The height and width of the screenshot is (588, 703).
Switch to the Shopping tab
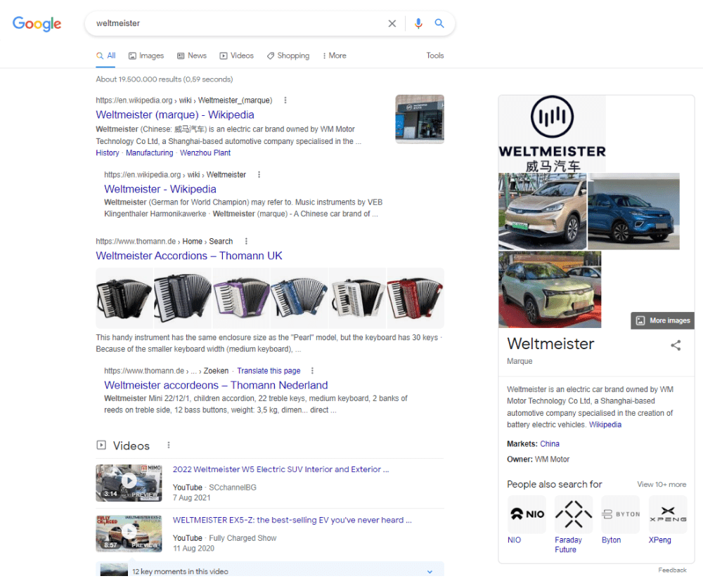288,55
